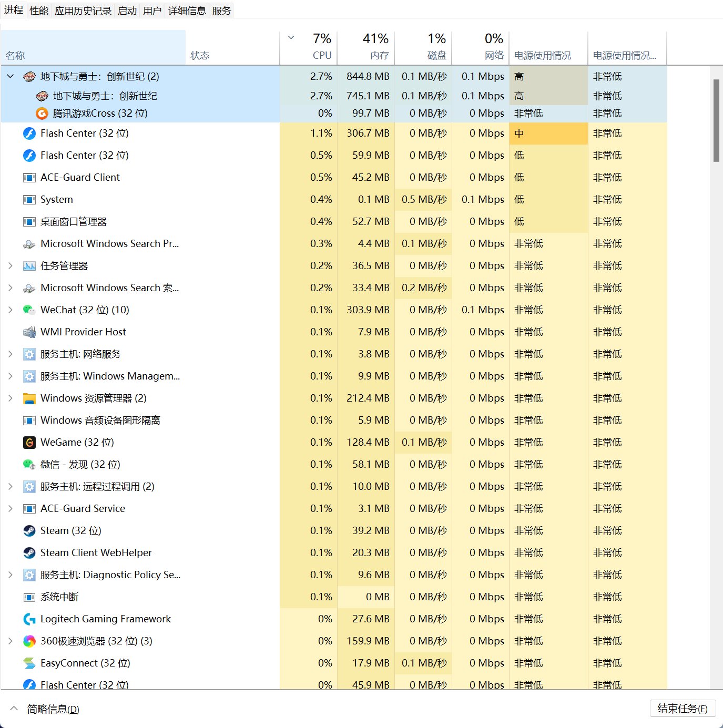The width and height of the screenshot is (723, 728).
Task: Click the ACE-Guard Service icon
Action: (29, 509)
